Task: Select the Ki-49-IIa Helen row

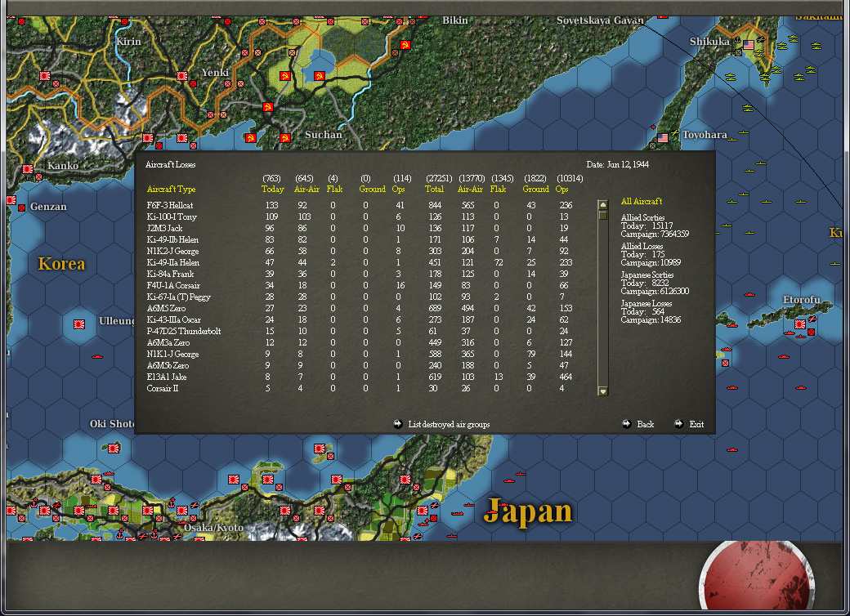Action: (x=360, y=262)
